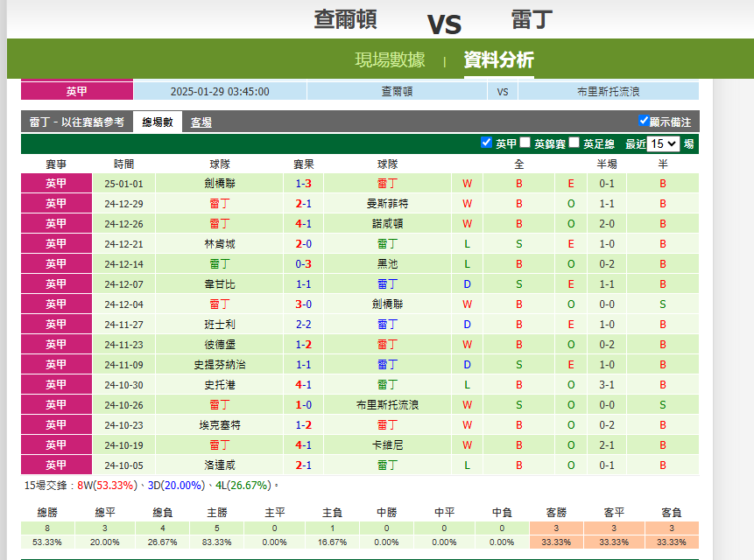Toggle the 顯示備注 checkbox
Image resolution: width=754 pixels, height=560 pixels.
click(x=644, y=121)
